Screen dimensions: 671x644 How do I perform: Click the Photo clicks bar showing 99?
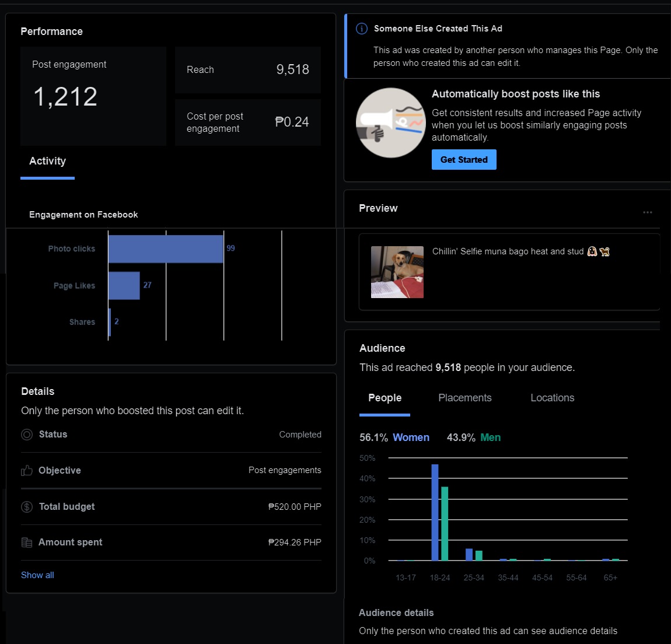coord(166,249)
